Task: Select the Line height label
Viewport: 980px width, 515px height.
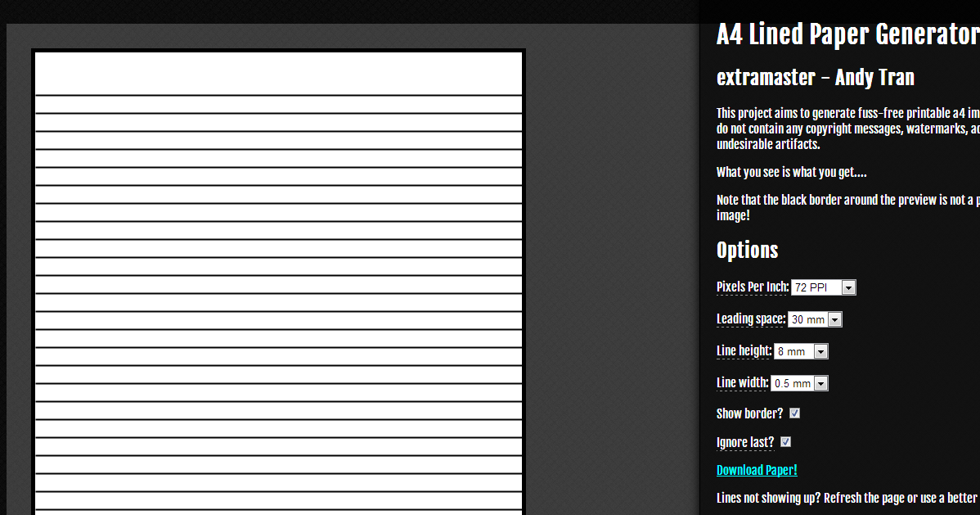Action: (743, 350)
